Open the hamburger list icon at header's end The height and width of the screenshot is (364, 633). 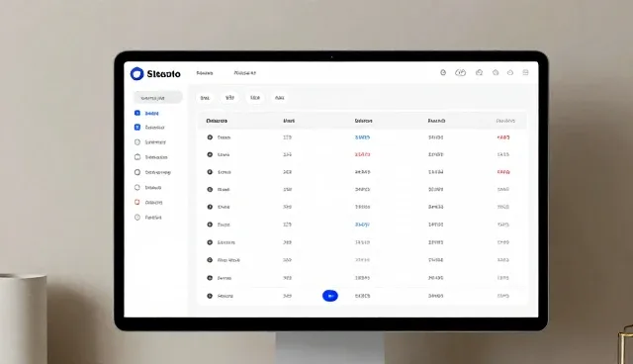coord(525,72)
